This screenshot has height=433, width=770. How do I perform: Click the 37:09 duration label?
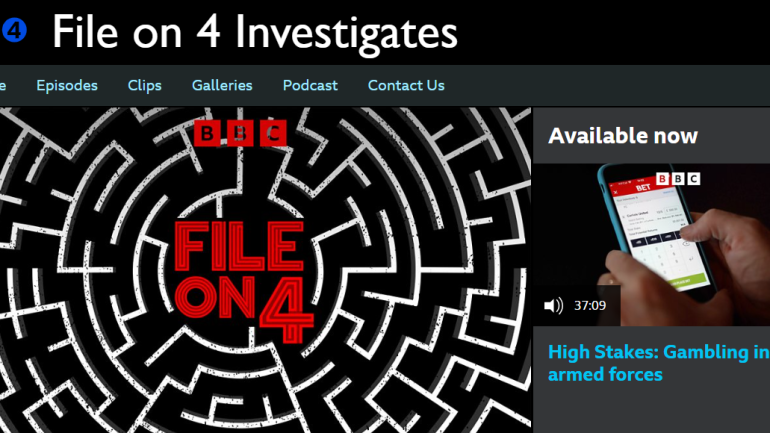click(x=590, y=305)
